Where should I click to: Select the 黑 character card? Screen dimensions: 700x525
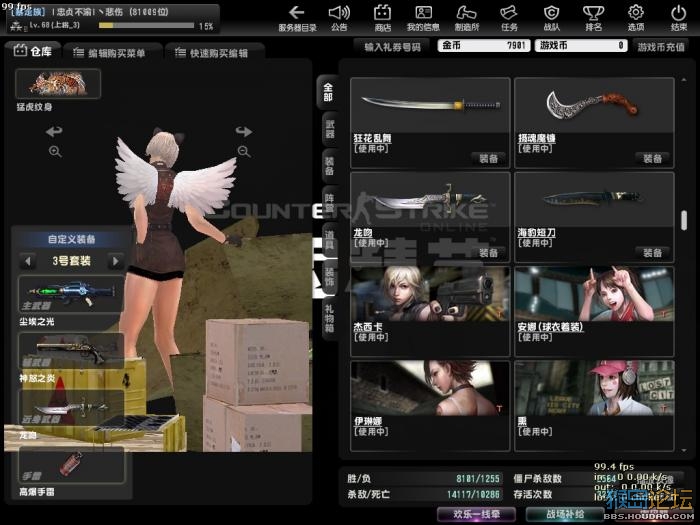pos(594,405)
